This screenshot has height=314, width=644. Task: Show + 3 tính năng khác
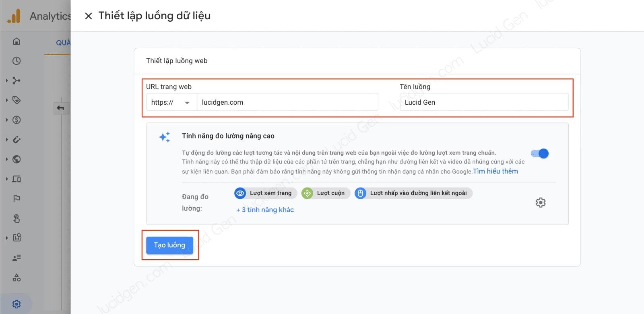click(265, 210)
